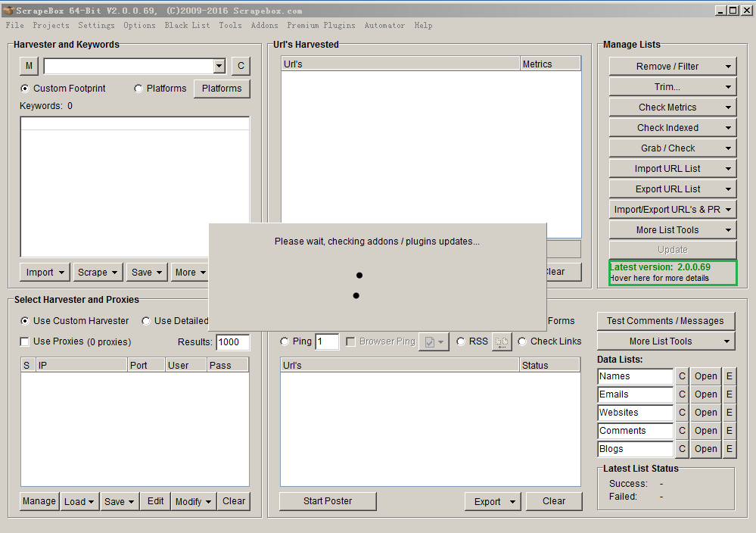This screenshot has height=533, width=756.
Task: Open the Remove / Filter dropdown
Action: pos(673,67)
